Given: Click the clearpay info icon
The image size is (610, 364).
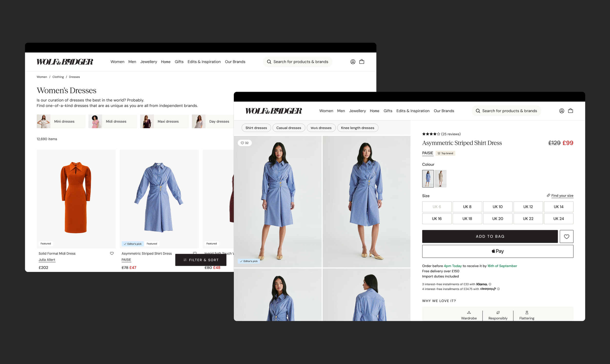Looking at the screenshot, I should coord(498,289).
